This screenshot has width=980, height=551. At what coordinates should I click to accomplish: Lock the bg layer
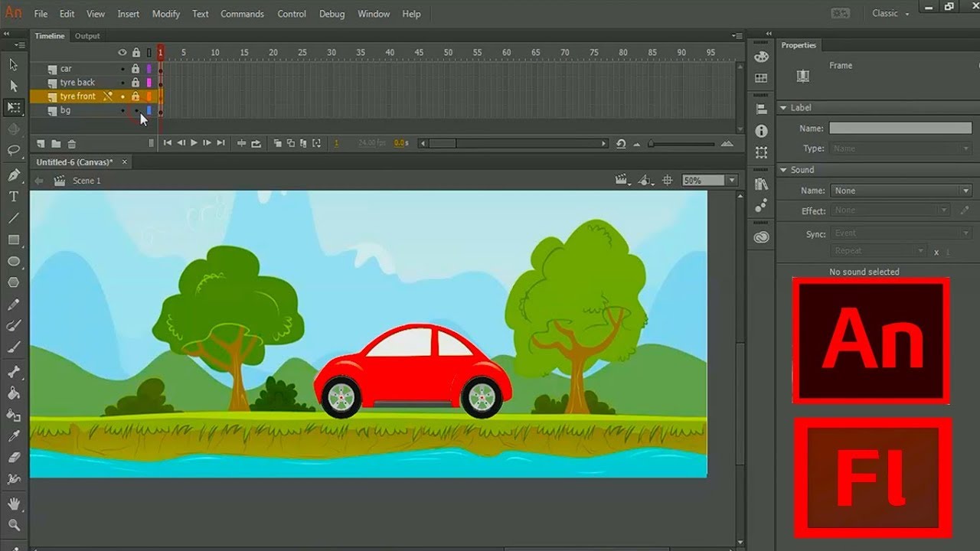click(136, 110)
